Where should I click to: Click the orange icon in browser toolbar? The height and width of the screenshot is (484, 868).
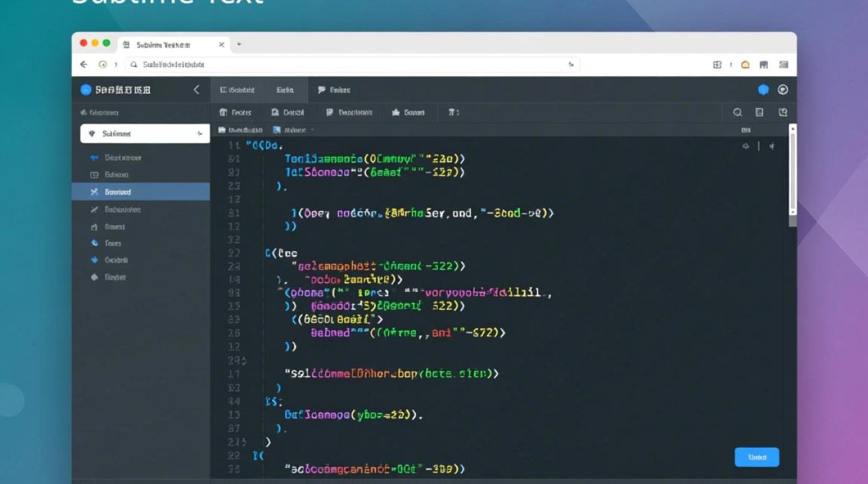click(x=745, y=65)
